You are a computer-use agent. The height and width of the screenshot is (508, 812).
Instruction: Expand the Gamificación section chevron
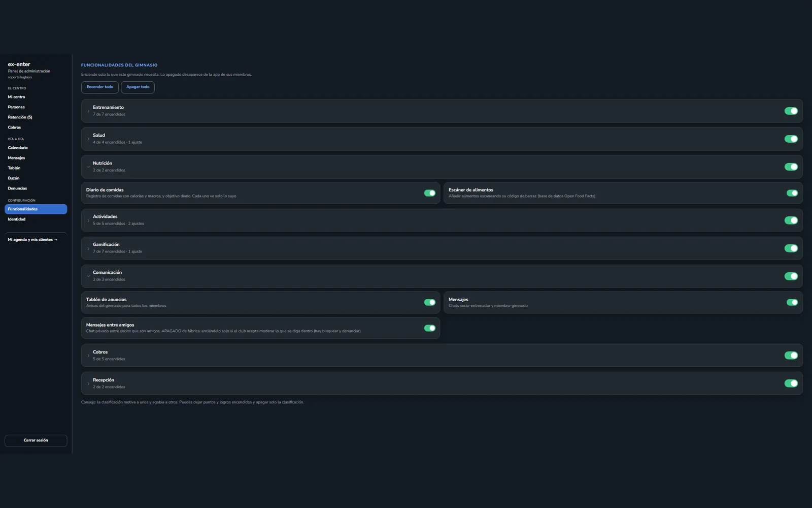click(x=88, y=248)
